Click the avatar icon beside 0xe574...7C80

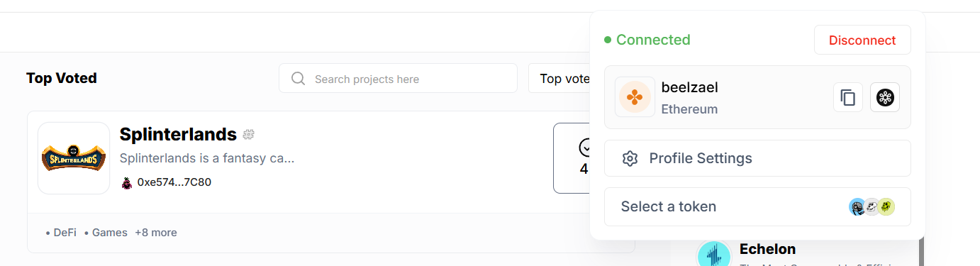[126, 182]
